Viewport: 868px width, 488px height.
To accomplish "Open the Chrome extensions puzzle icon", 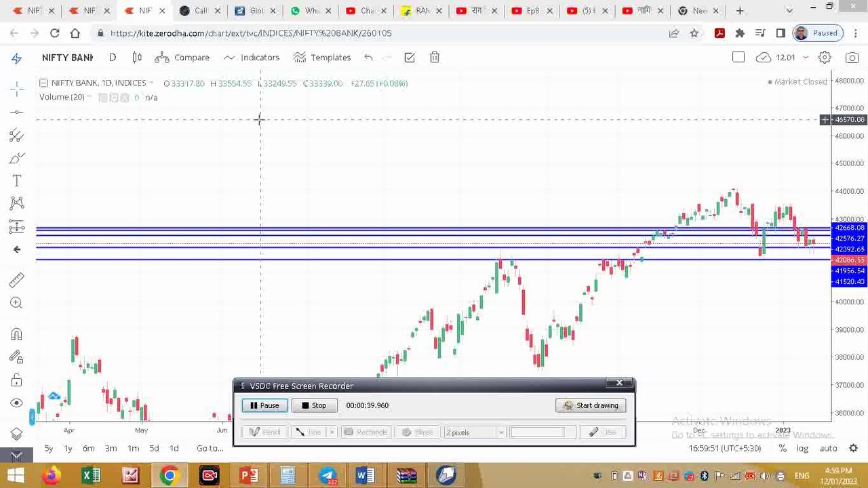I will 740,33.
